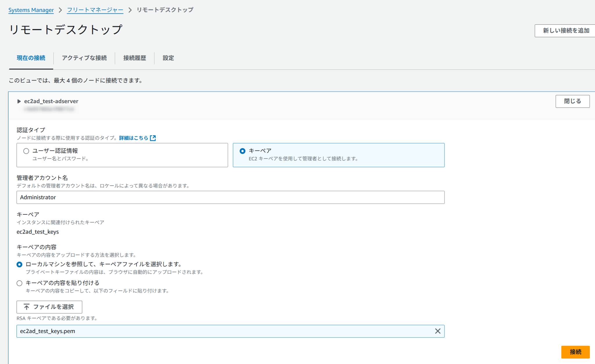Click breadcrumb chevron after Systems Manager
The height and width of the screenshot is (364, 595).
click(x=60, y=10)
